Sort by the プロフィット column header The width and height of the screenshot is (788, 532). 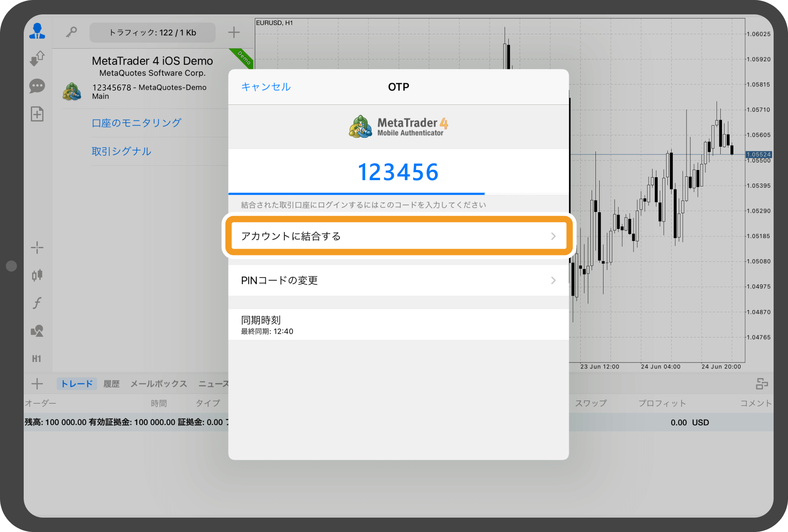[x=662, y=403]
